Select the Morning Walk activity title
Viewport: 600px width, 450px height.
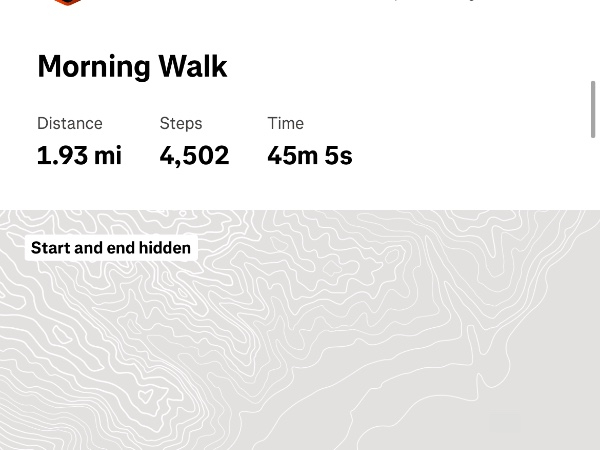(132, 66)
